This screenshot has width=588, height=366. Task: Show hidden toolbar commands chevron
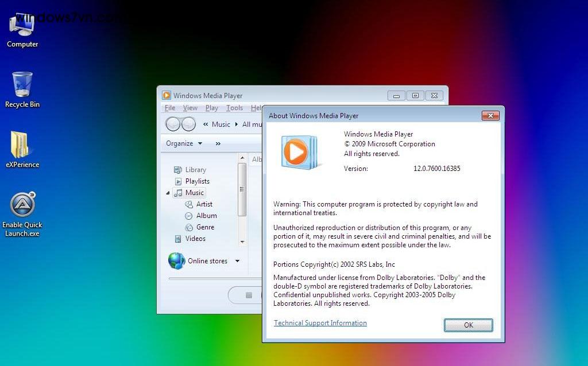point(218,143)
